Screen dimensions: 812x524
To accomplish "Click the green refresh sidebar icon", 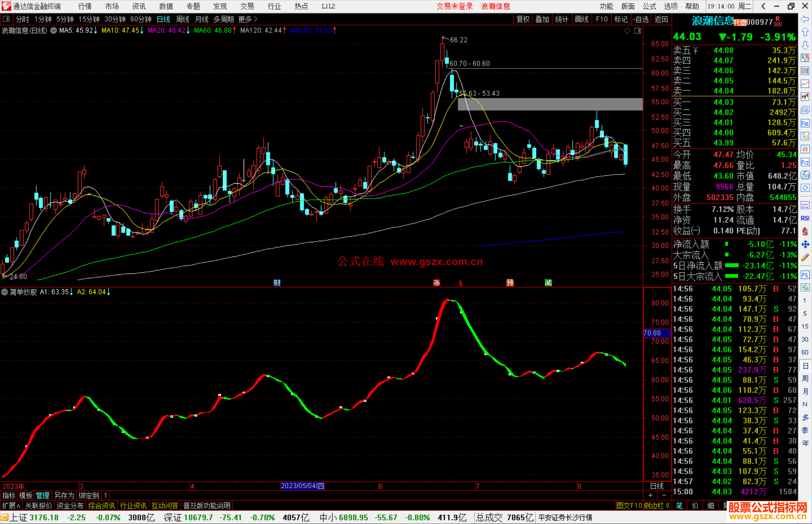I will pos(805,288).
